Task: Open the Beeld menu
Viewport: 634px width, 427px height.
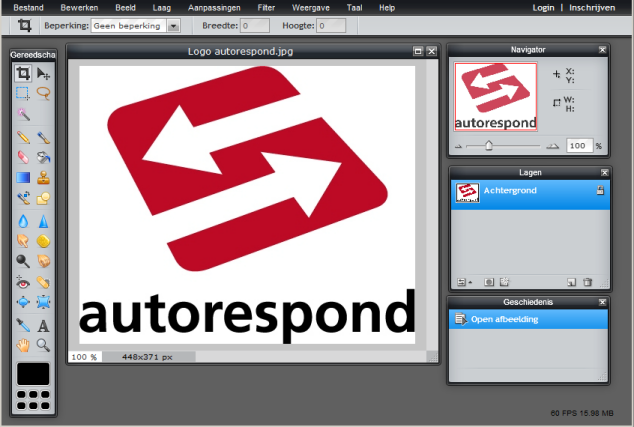Action: click(125, 8)
